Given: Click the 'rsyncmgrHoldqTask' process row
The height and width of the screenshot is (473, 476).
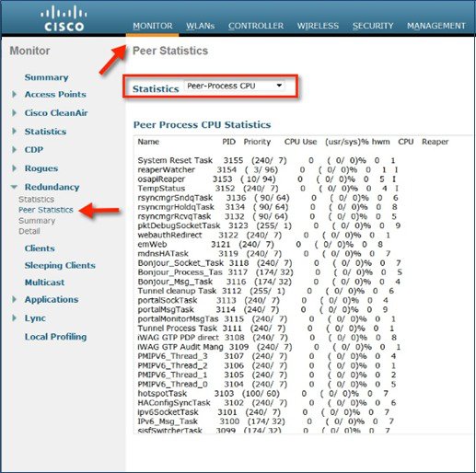Looking at the screenshot, I should 267,207.
